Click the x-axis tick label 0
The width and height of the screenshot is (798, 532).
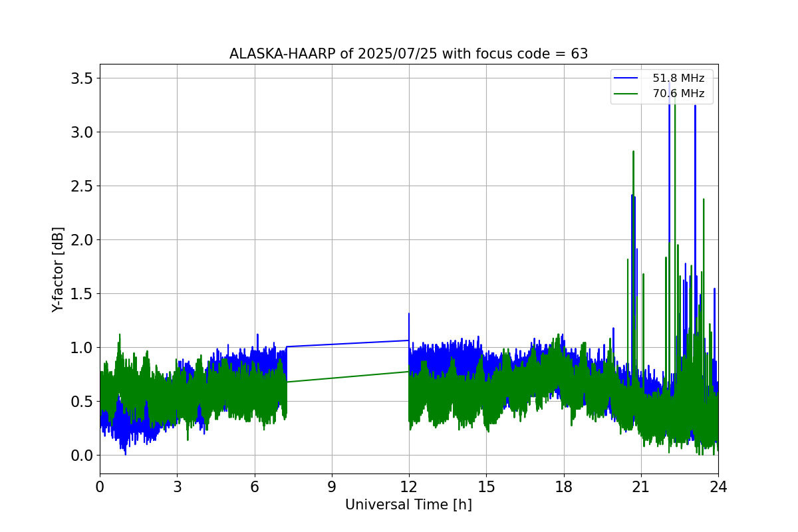tap(100, 486)
